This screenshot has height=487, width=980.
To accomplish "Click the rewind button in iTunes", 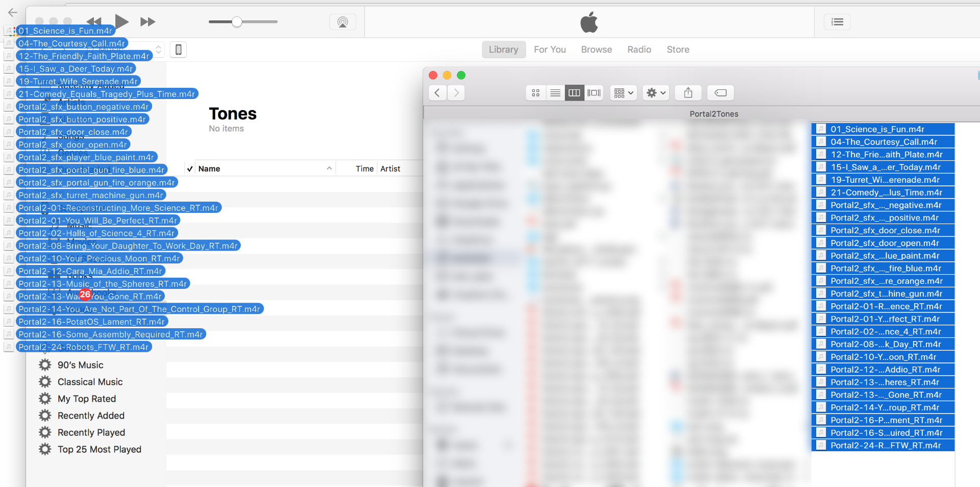I will tap(94, 21).
